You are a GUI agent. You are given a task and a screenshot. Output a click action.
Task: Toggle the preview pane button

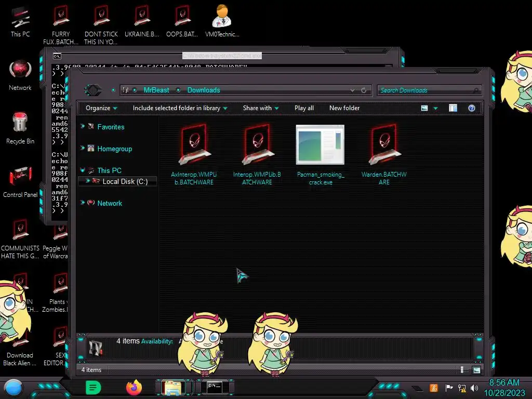(453, 108)
